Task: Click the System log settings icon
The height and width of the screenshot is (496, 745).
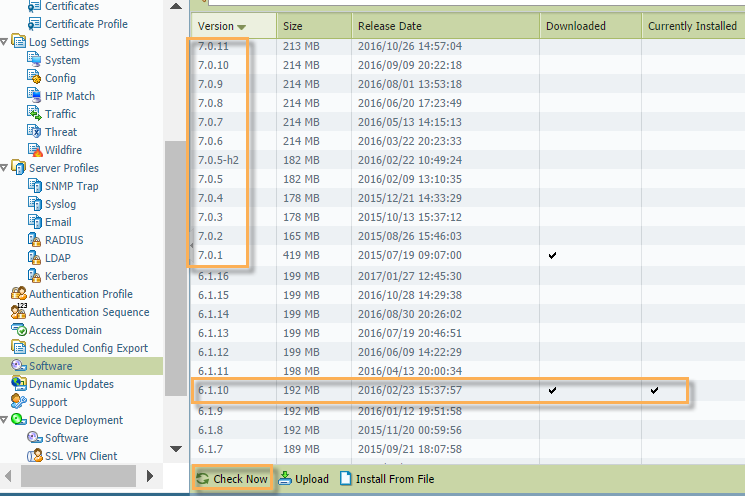Action: 34,59
